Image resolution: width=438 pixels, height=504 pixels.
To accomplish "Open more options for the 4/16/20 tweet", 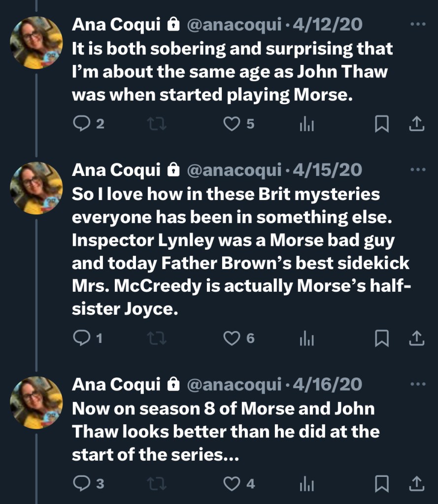I will point(417,384).
